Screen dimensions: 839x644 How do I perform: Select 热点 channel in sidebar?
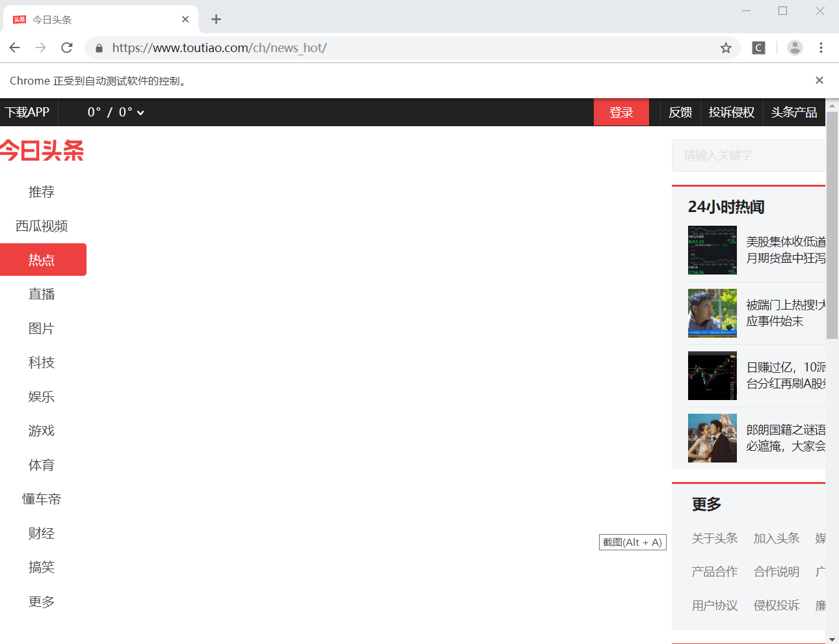(x=43, y=260)
